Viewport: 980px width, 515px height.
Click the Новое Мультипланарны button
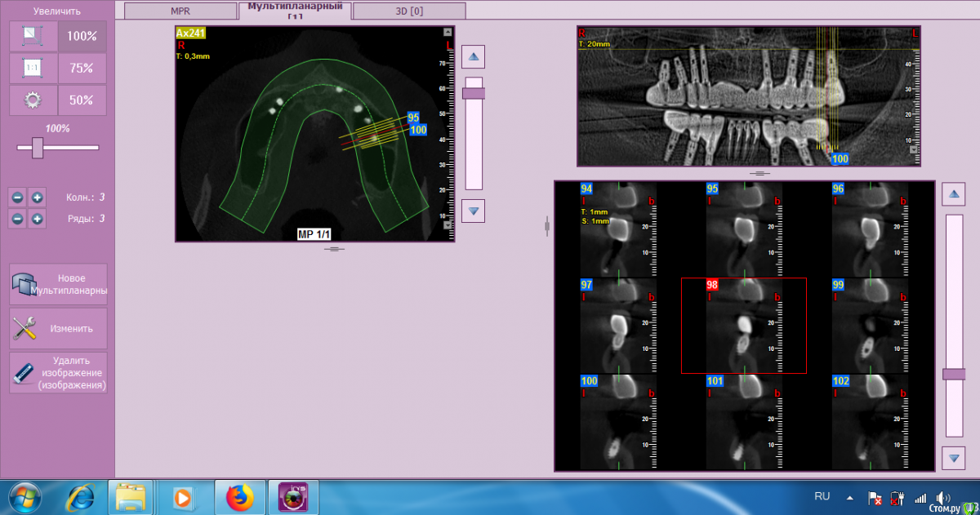click(x=59, y=284)
